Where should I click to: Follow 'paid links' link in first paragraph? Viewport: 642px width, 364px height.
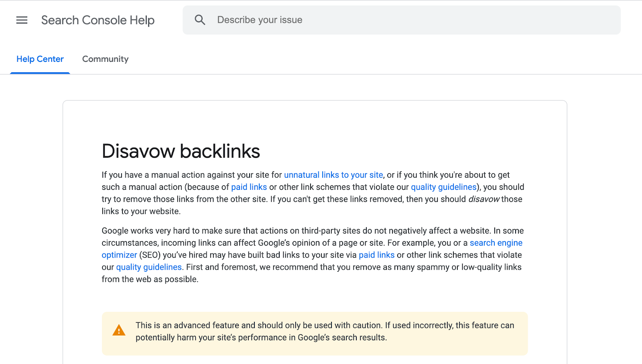(x=249, y=187)
